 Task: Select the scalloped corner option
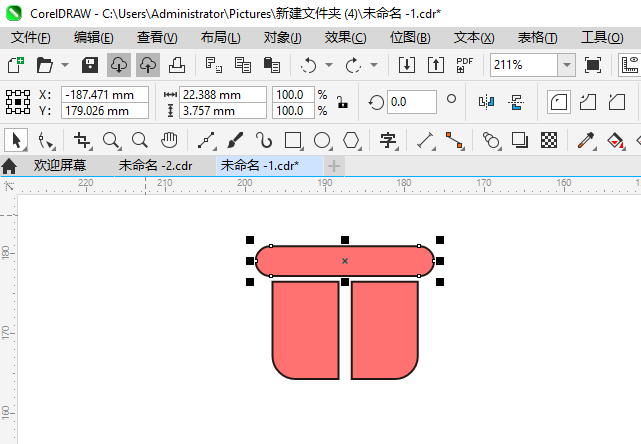[588, 102]
